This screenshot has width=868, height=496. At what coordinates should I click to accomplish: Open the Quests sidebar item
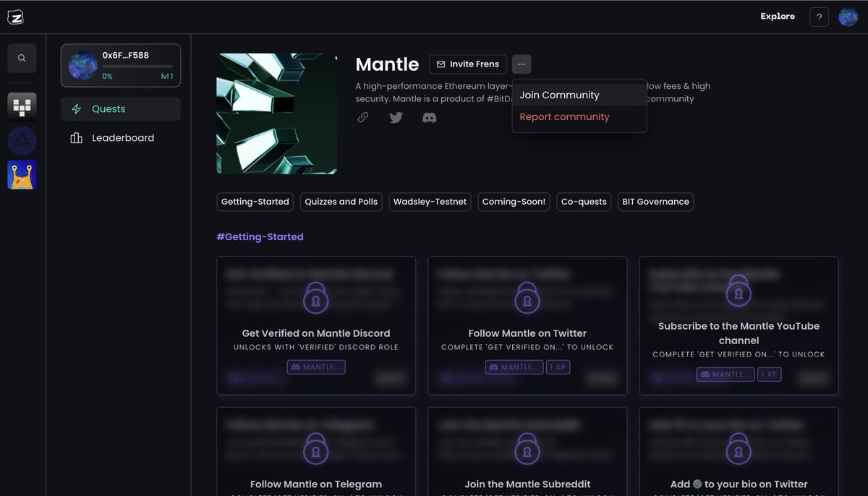[121, 109]
